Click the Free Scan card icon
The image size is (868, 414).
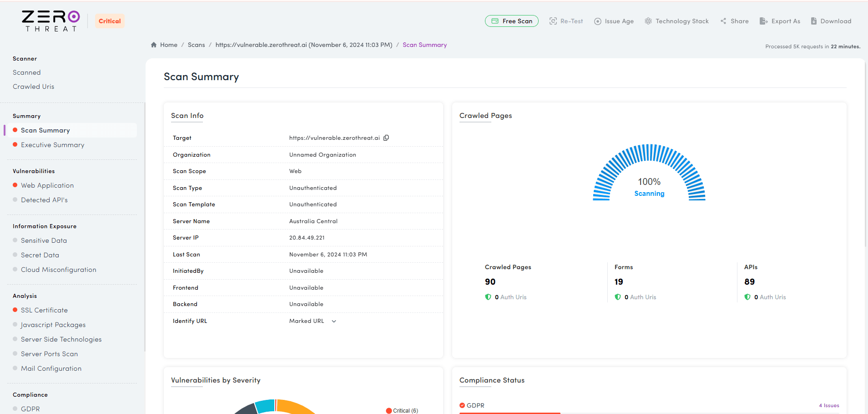(x=495, y=21)
